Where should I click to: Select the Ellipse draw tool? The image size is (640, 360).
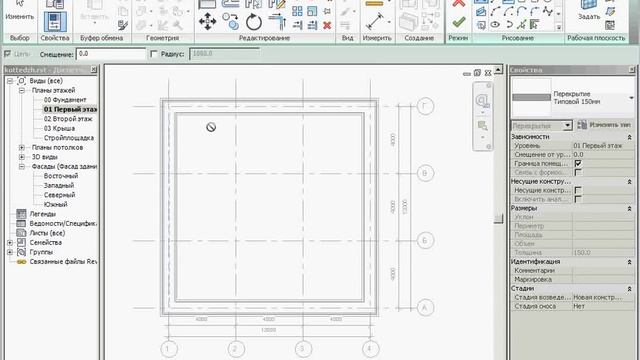[x=495, y=25]
